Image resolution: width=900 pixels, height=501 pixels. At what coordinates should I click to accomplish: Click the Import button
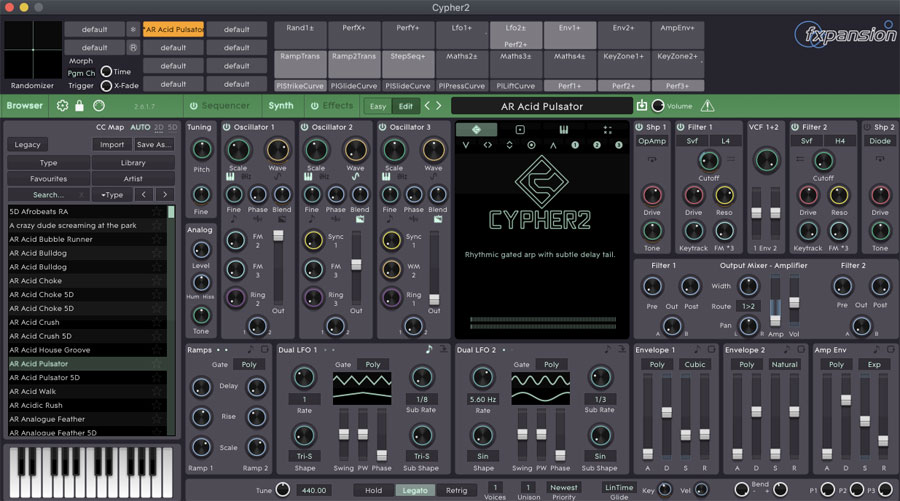[112, 145]
